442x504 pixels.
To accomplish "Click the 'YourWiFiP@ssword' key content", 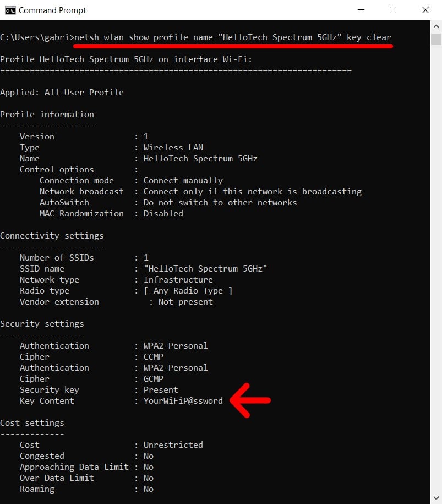I will pyautogui.click(x=183, y=401).
